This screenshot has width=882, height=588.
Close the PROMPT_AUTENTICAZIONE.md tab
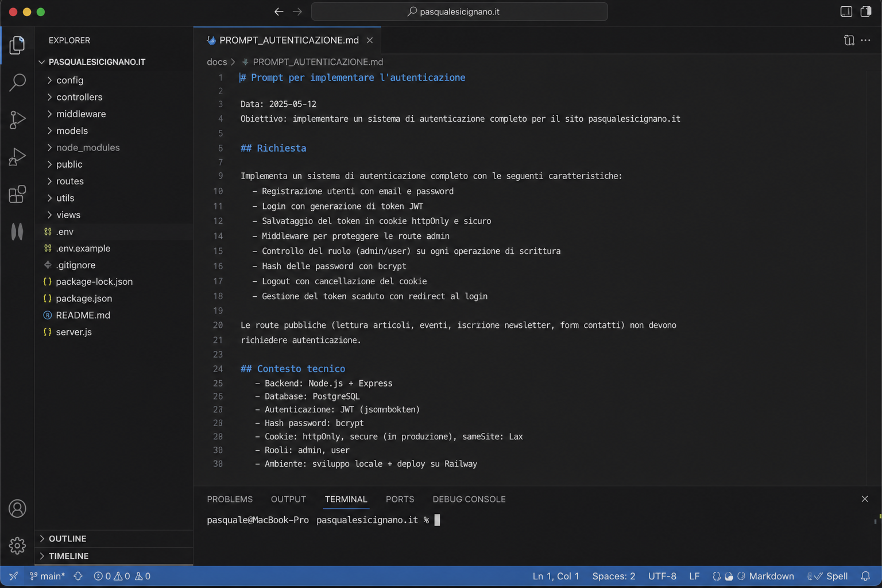(x=370, y=40)
